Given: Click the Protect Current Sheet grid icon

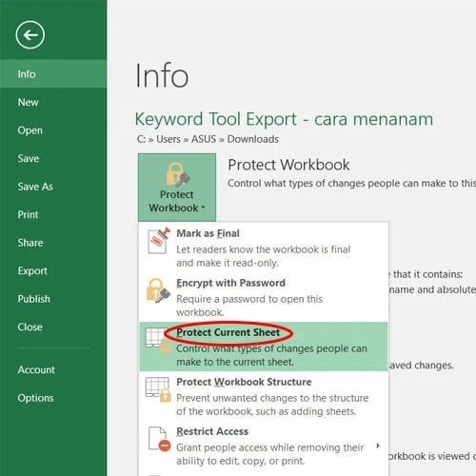Looking at the screenshot, I should click(x=158, y=340).
